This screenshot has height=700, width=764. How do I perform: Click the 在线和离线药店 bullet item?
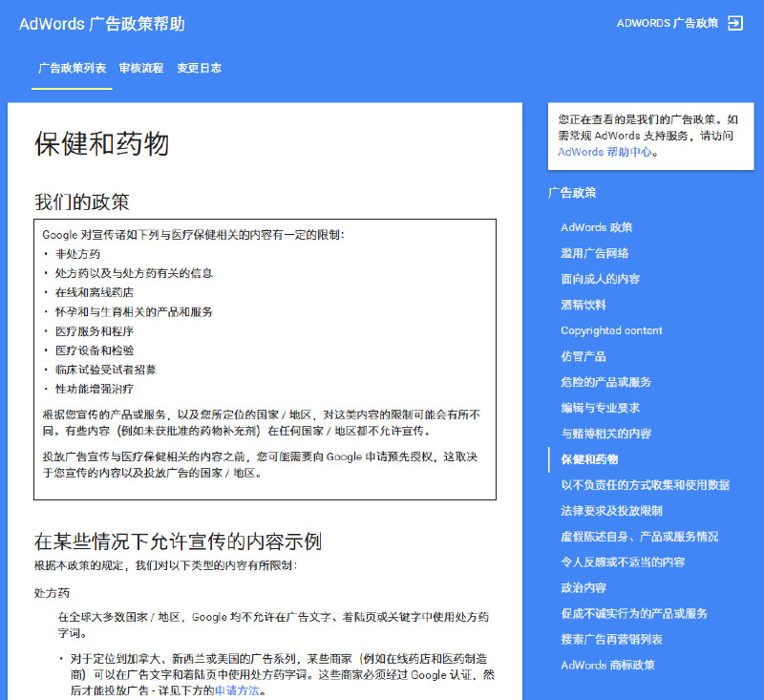pyautogui.click(x=95, y=293)
